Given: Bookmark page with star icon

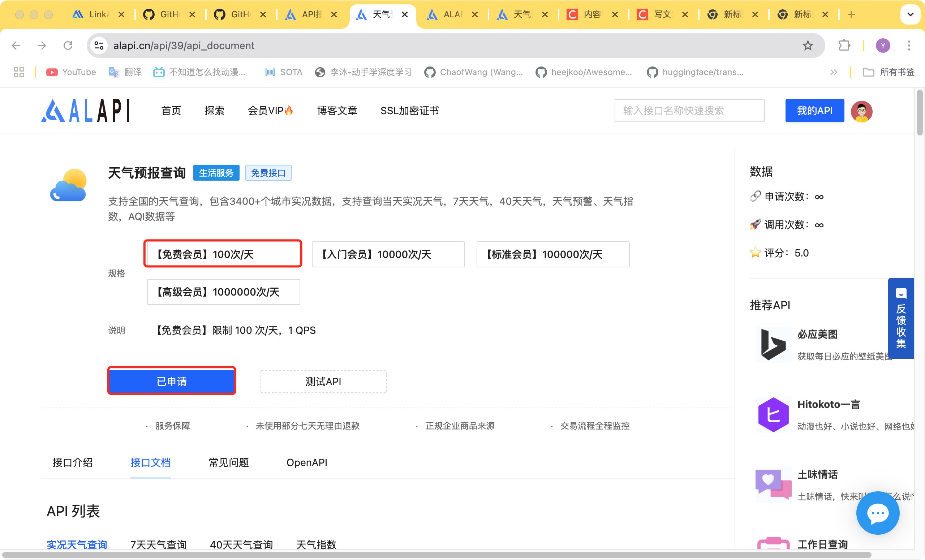Looking at the screenshot, I should pos(808,46).
